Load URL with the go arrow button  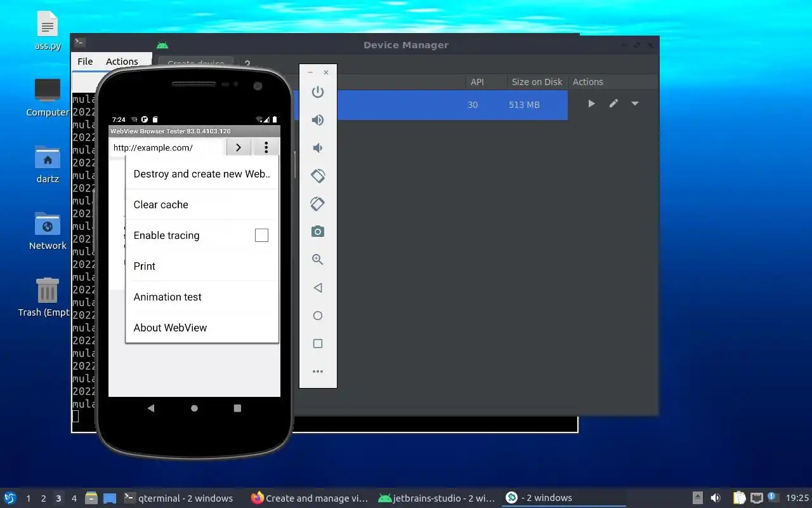(239, 147)
